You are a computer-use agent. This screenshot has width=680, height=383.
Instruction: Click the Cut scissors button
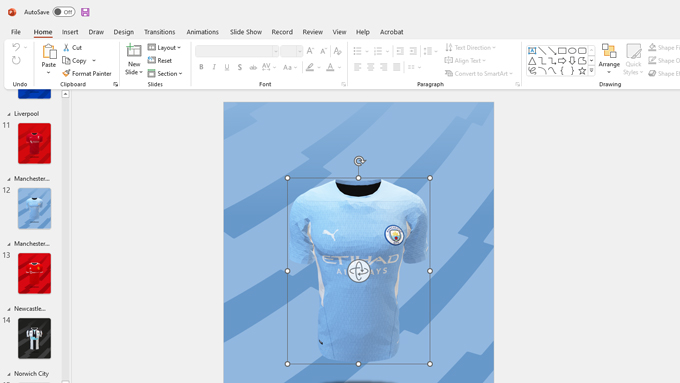pos(72,47)
